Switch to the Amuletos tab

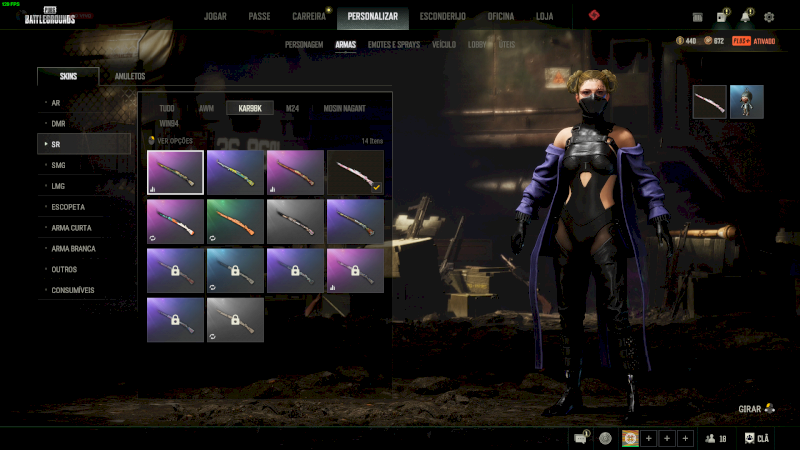point(130,76)
